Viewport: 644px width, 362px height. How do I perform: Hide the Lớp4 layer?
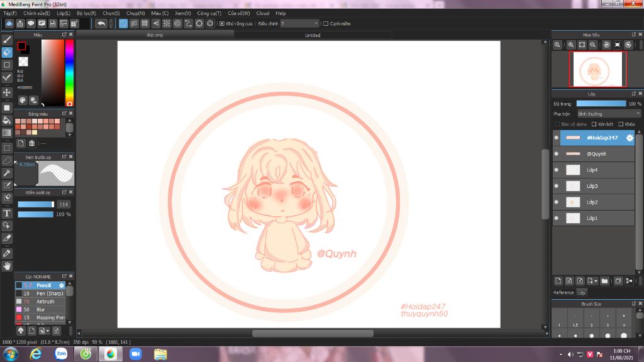556,170
